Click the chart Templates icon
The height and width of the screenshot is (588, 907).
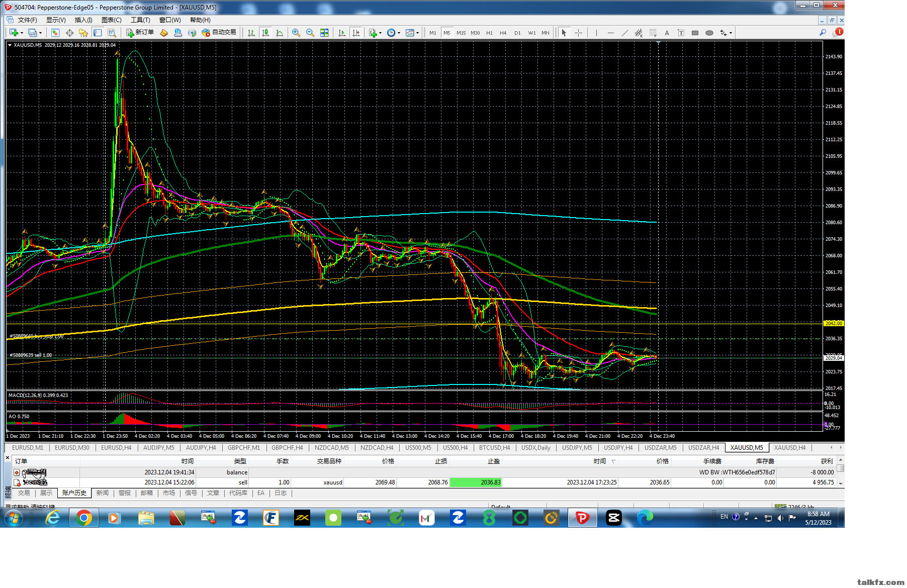[x=410, y=33]
